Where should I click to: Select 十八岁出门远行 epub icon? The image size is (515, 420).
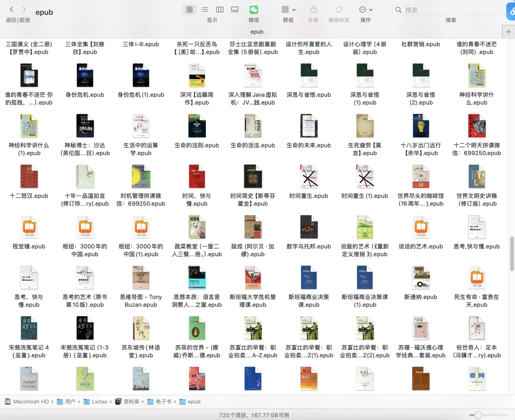pyautogui.click(x=421, y=126)
